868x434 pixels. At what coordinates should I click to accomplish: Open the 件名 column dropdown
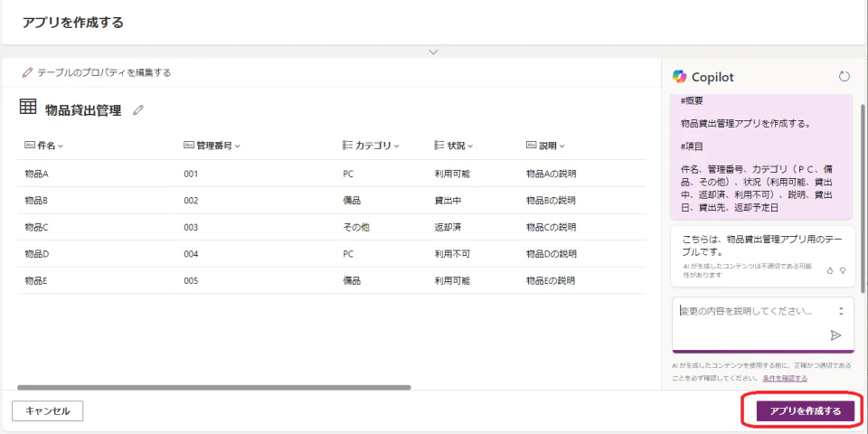click(x=61, y=146)
